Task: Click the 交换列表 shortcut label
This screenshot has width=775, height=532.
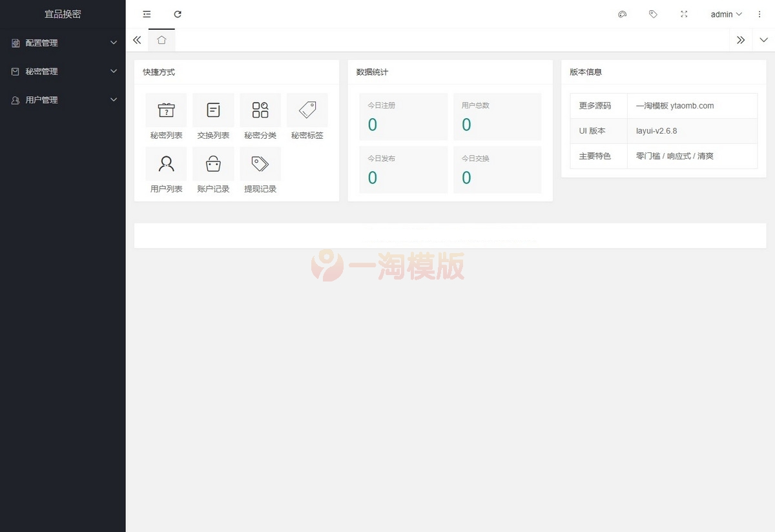Action: 213,136
